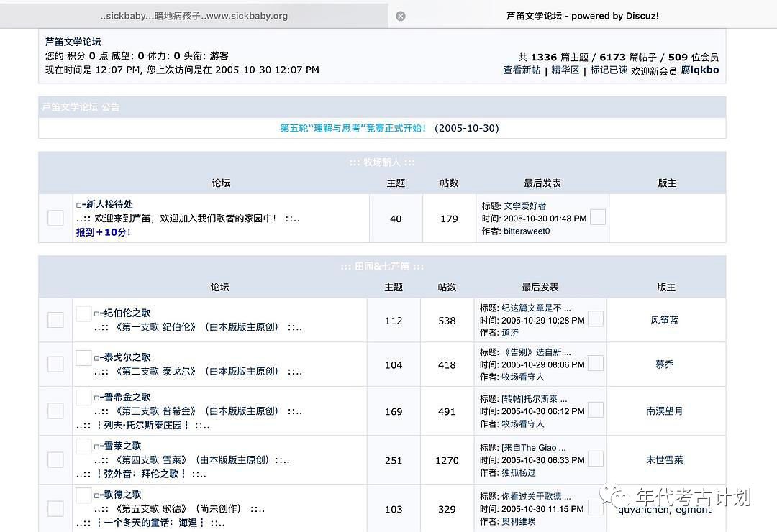
Task: Go to 精华区 section
Action: click(565, 70)
